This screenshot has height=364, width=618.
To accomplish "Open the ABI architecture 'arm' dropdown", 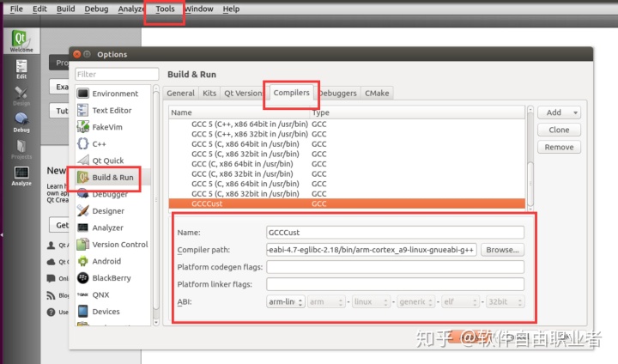I will pos(326,301).
